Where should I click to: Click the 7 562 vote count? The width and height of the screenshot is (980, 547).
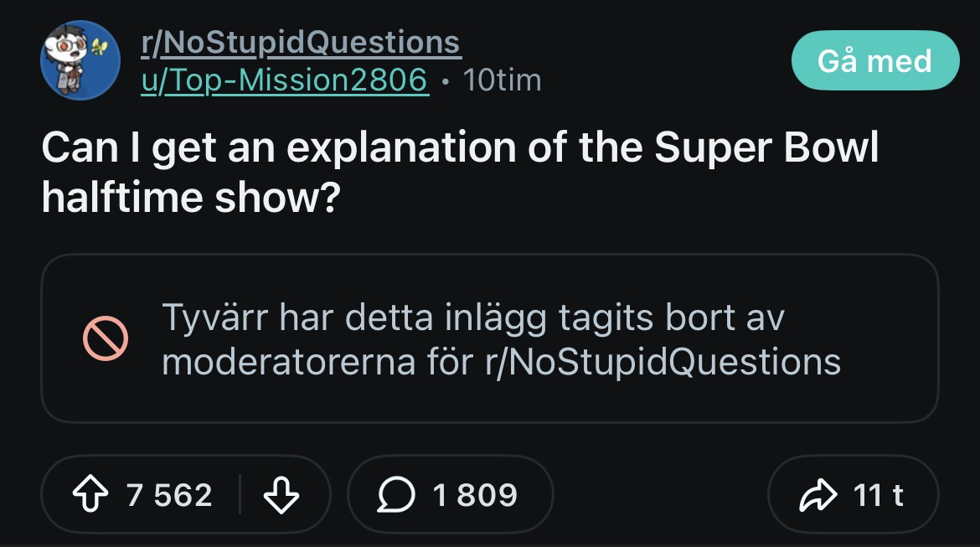[x=169, y=495]
